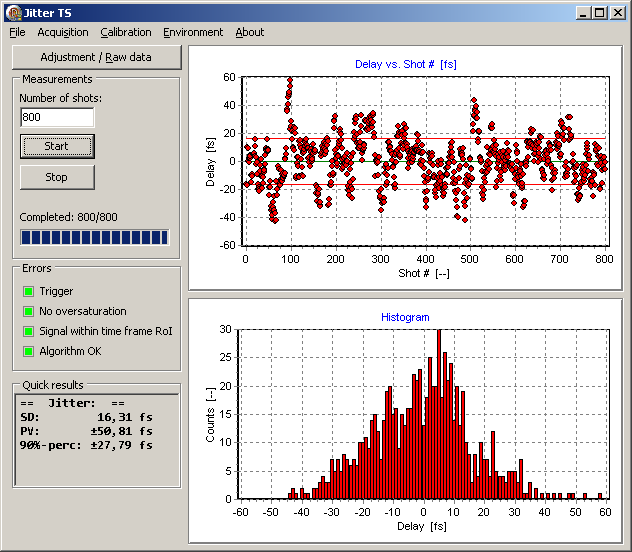Click the Algorithm OK green indicator

pos(27,351)
